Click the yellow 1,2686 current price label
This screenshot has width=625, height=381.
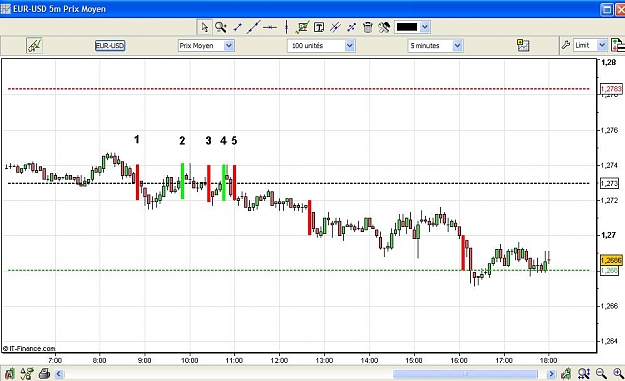tap(611, 260)
